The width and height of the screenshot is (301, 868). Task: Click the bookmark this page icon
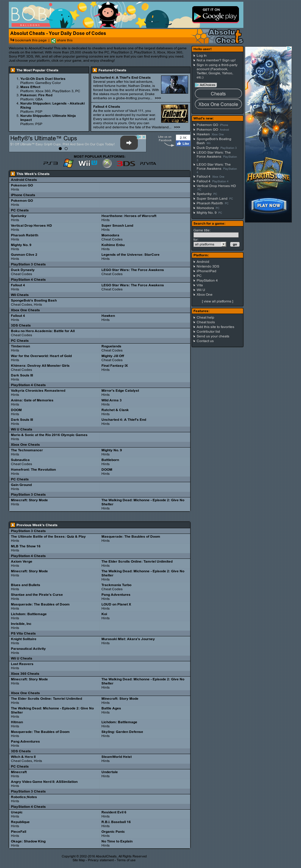coord(12,40)
